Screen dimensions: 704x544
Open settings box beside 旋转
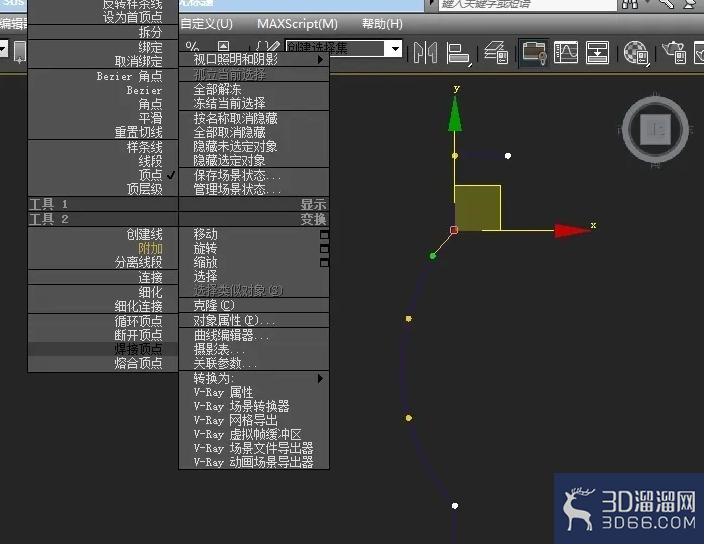coord(324,249)
